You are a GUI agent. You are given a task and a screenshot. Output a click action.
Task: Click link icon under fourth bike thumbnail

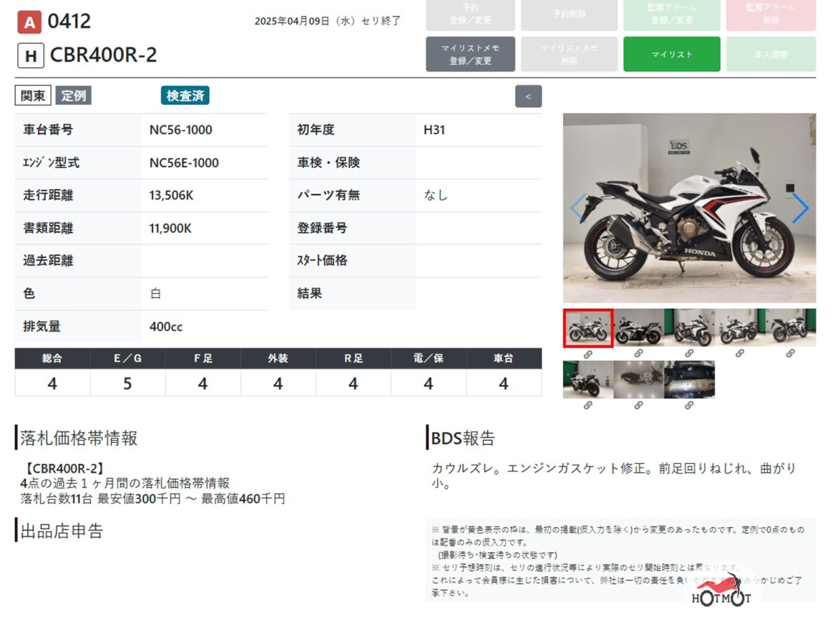pyautogui.click(x=740, y=354)
